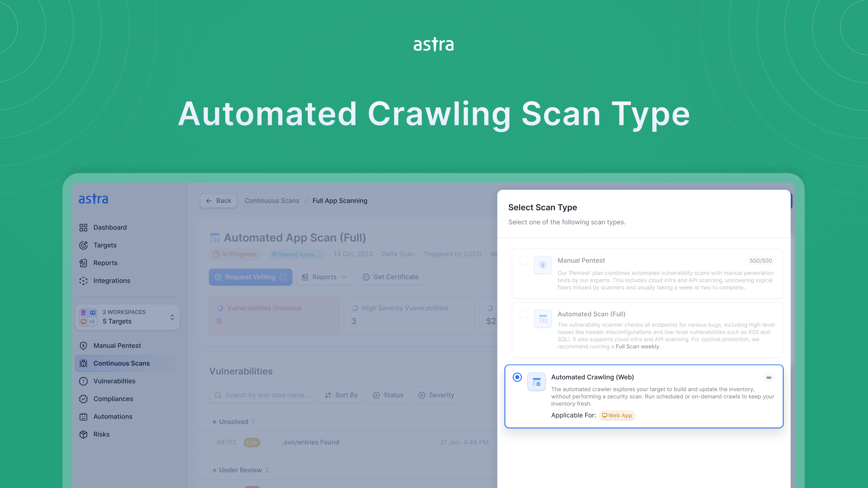Select the Manual Pentest radio button

tap(523, 261)
